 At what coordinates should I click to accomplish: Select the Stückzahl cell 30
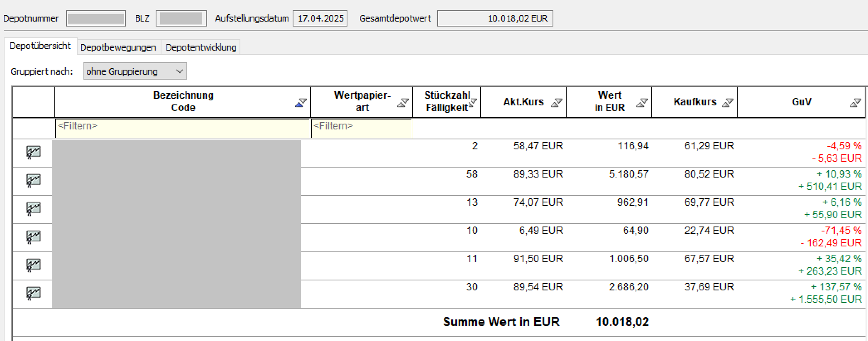472,287
